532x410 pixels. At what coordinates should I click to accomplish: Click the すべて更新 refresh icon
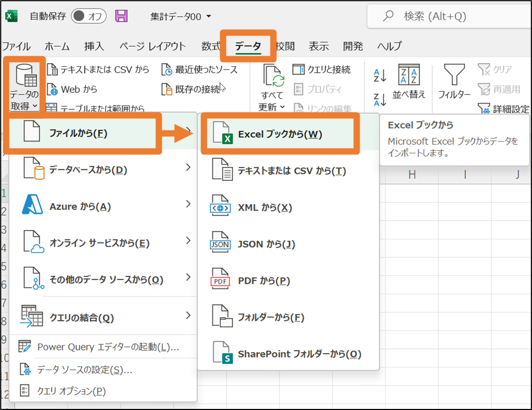[x=273, y=76]
